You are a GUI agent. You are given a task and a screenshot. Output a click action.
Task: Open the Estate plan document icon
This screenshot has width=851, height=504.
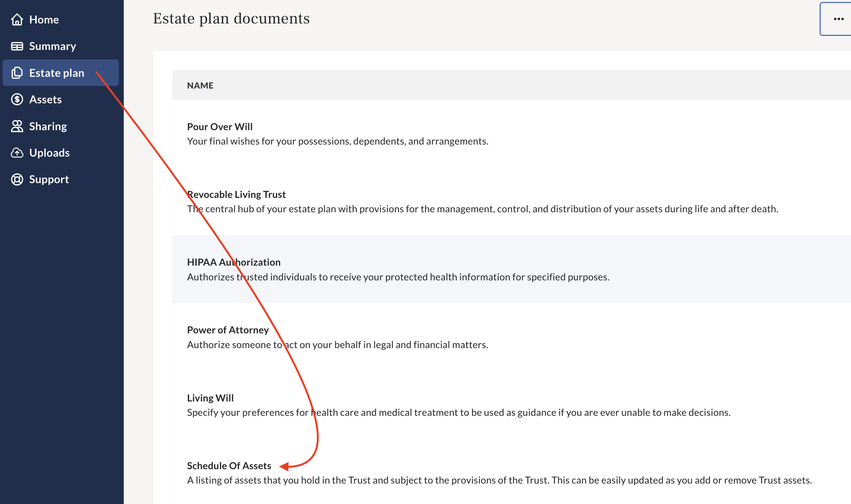pos(17,73)
